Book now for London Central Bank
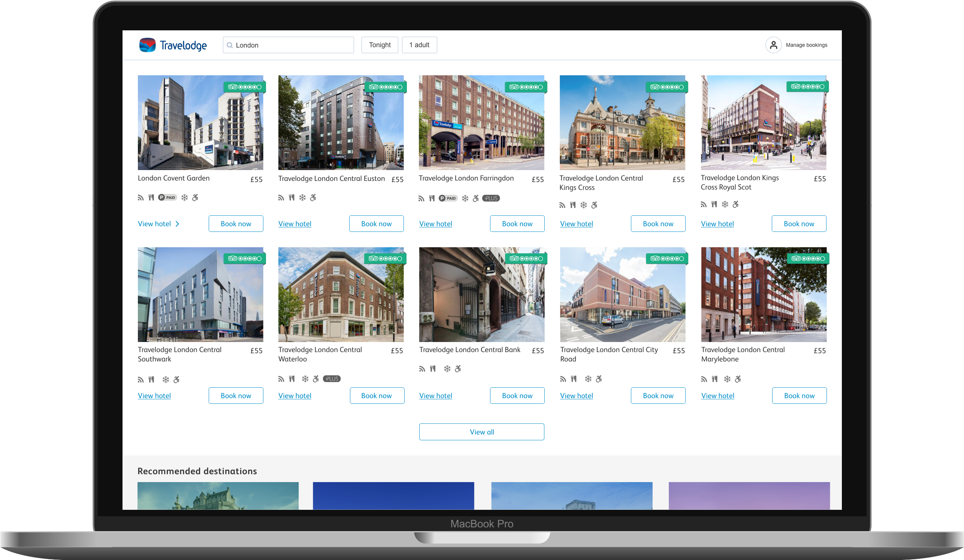Viewport: 964px width, 560px height. coord(517,396)
